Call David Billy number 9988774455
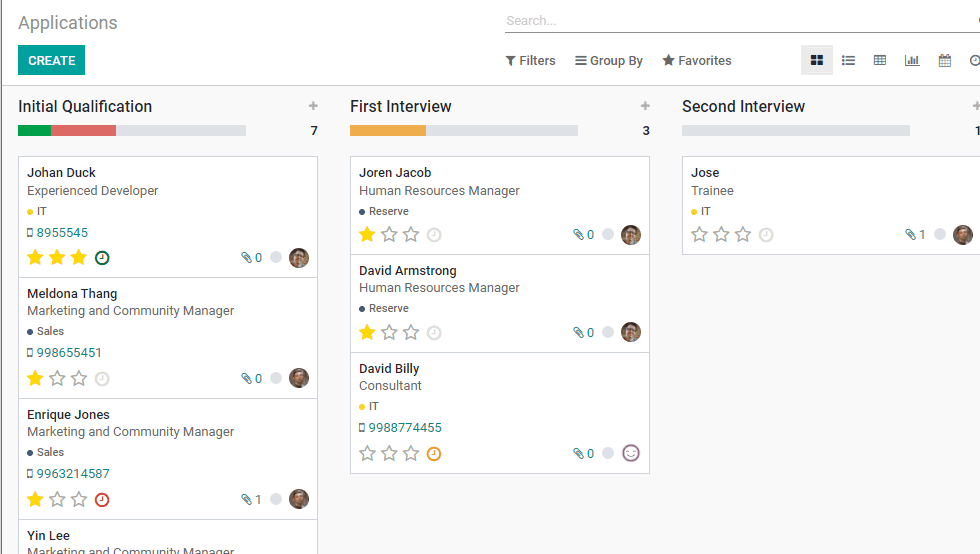The height and width of the screenshot is (554, 980). tap(405, 428)
